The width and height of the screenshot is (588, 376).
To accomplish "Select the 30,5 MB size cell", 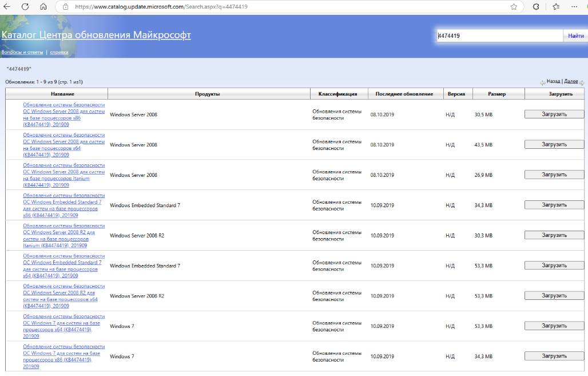I will click(483, 114).
